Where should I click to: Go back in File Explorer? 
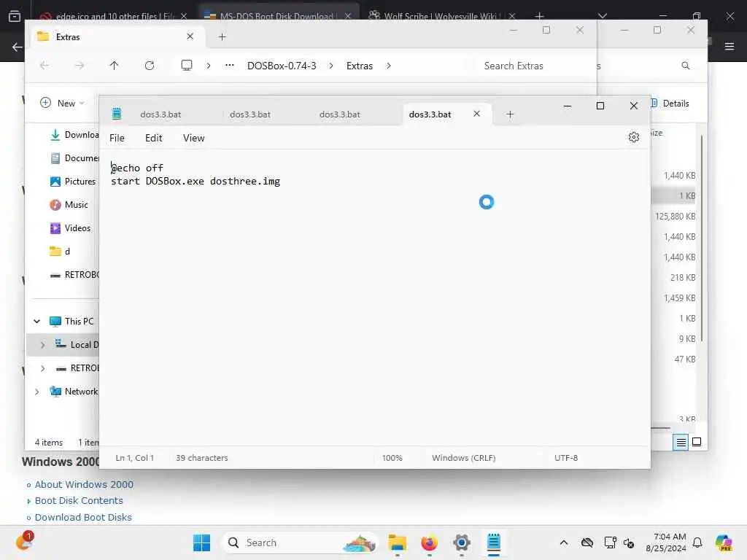coord(44,65)
